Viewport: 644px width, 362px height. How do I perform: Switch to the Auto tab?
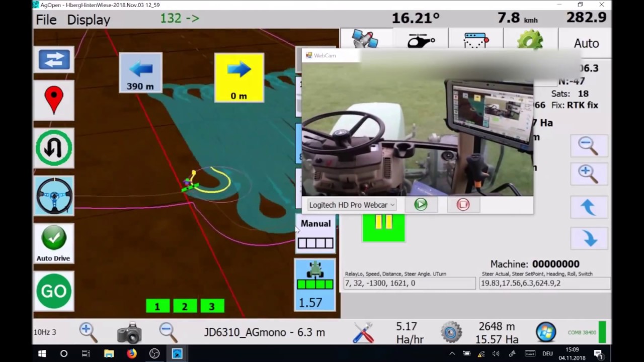586,43
